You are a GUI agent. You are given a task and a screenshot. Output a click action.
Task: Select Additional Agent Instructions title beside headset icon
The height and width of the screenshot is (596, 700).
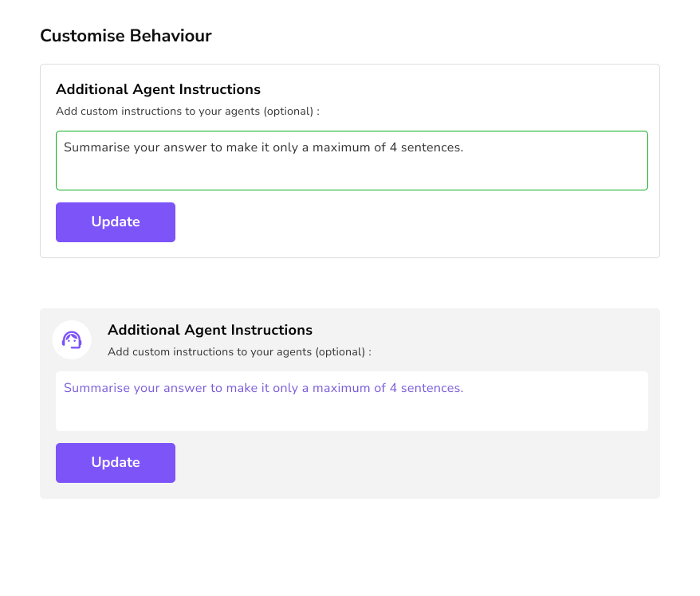click(x=210, y=330)
